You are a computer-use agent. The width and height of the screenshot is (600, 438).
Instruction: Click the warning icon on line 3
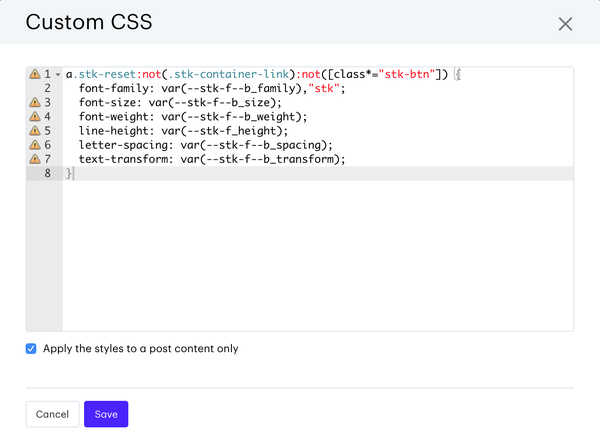coord(35,102)
